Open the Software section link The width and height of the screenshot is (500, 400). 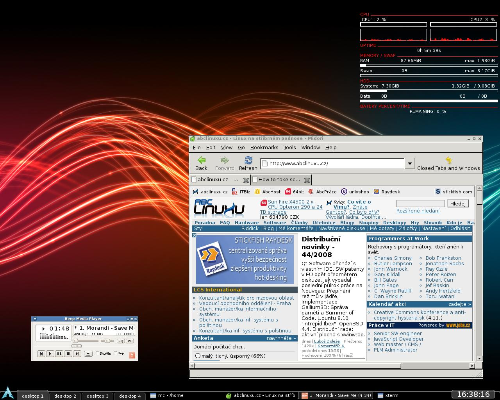[x=275, y=222]
